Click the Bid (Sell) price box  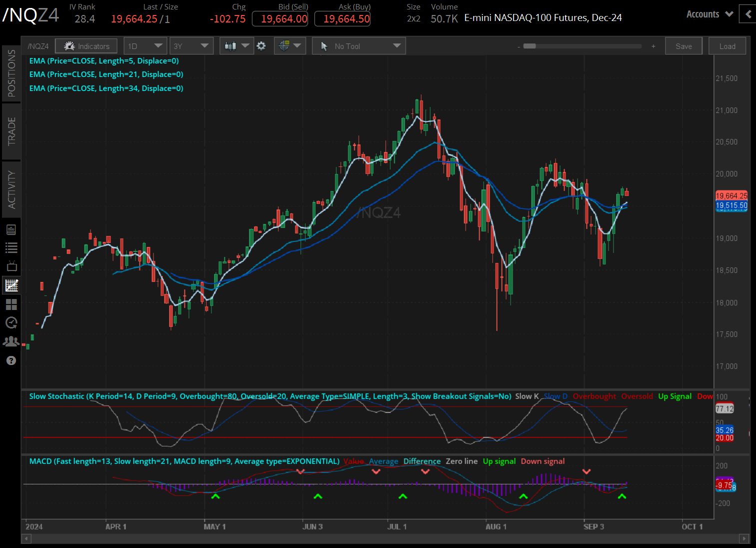[280, 18]
